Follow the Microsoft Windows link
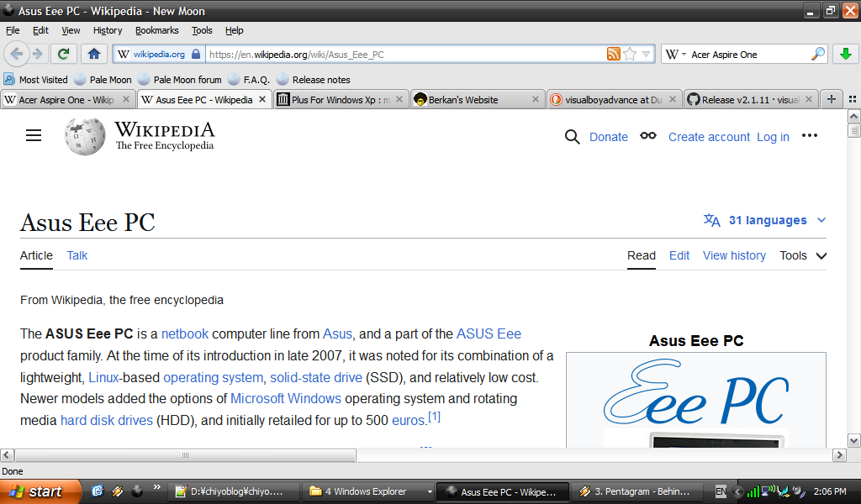 point(286,399)
